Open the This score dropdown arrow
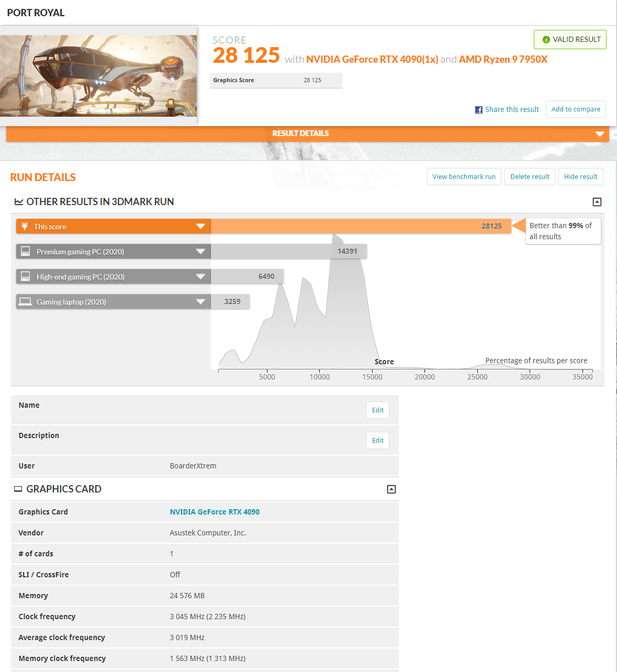Screen dimensions: 617x672 click(200, 227)
